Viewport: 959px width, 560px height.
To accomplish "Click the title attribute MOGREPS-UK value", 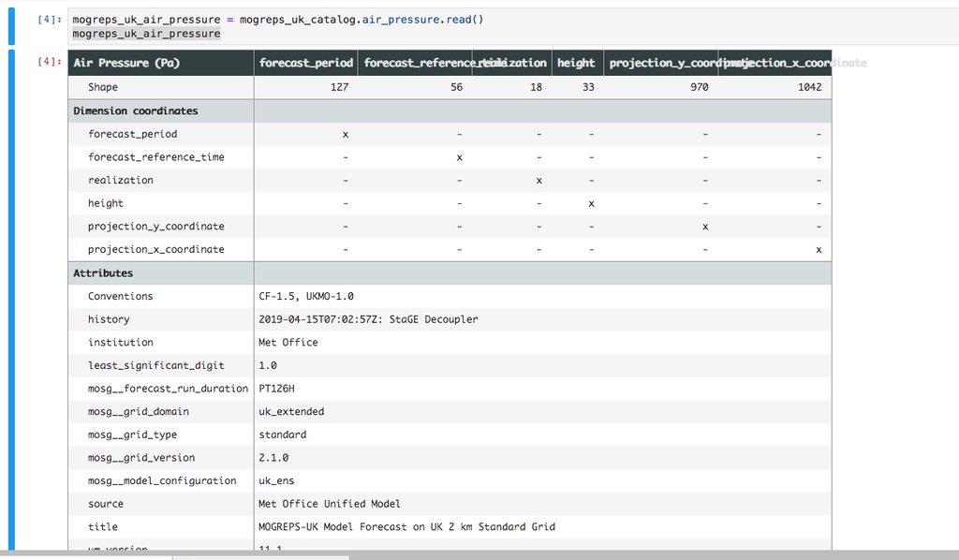I will coord(406,526).
